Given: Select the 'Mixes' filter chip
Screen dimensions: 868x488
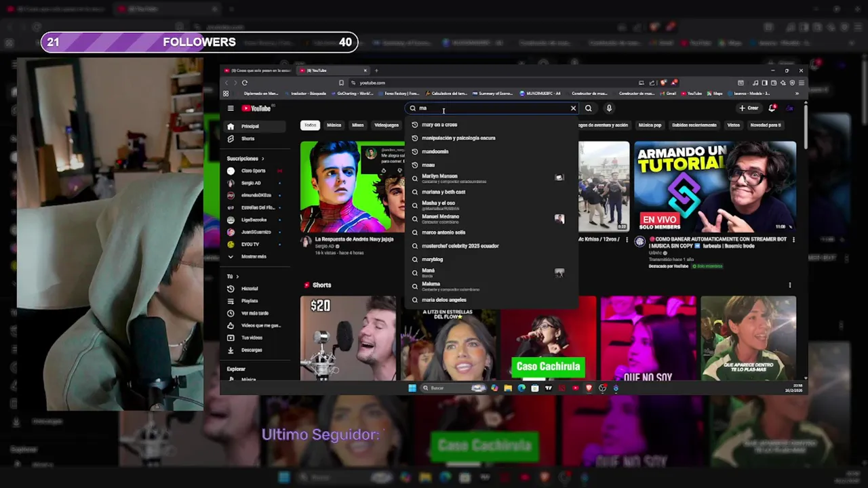Looking at the screenshot, I should pyautogui.click(x=357, y=125).
